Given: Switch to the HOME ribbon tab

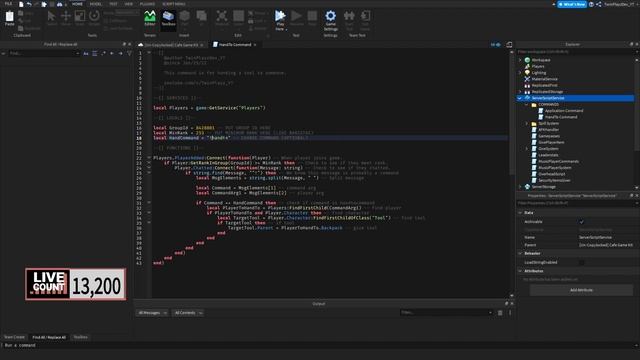Looking at the screenshot, I should point(77,4).
